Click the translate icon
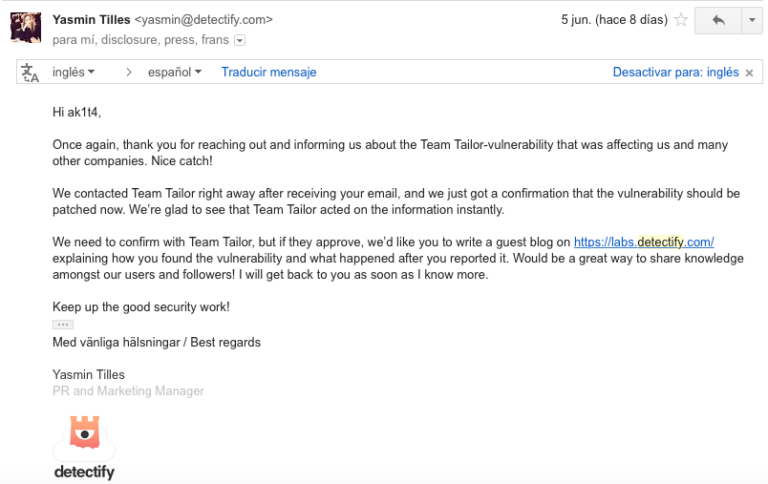Image resolution: width=768 pixels, height=484 pixels. coord(30,73)
